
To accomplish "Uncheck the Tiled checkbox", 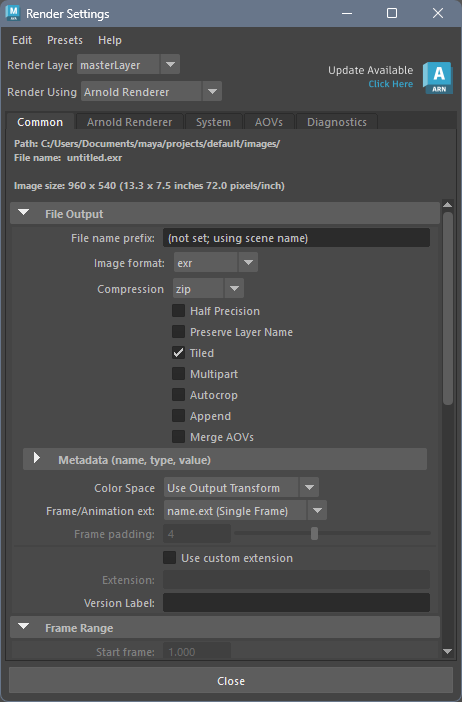I will click(178, 353).
